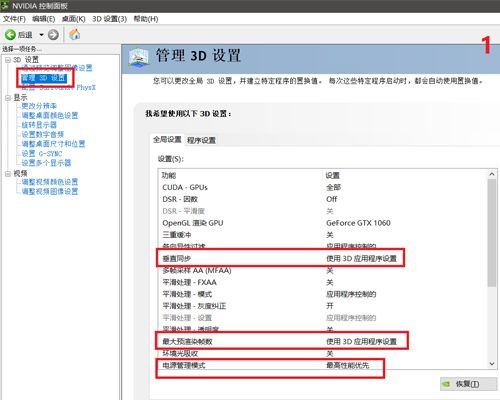Open 更改分辨率 in the tree

pos(39,106)
